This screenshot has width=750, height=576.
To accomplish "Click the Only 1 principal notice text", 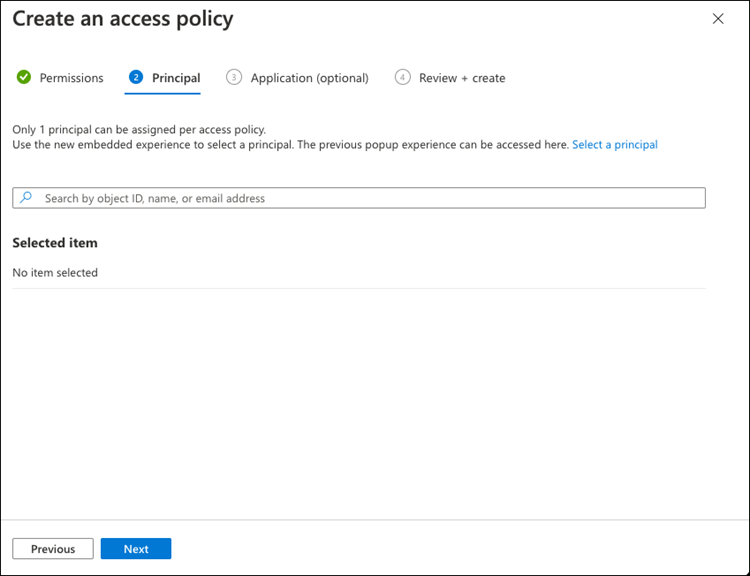I will (139, 130).
